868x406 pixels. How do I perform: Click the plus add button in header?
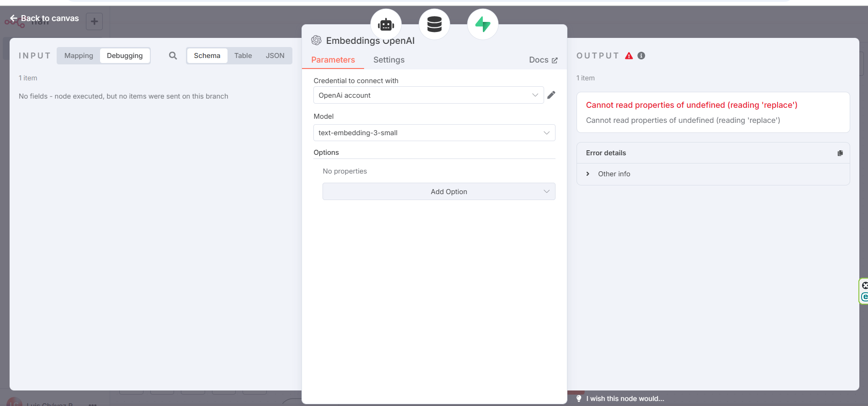point(94,21)
